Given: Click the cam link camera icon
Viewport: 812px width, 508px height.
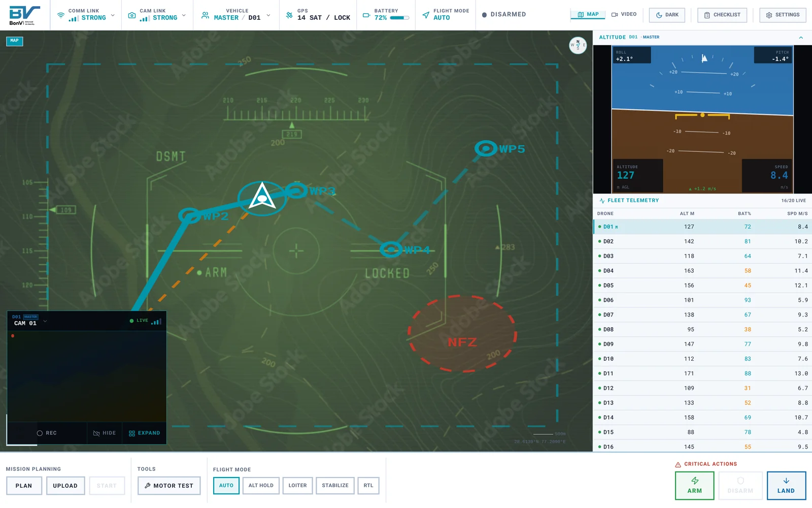Looking at the screenshot, I should [132, 15].
